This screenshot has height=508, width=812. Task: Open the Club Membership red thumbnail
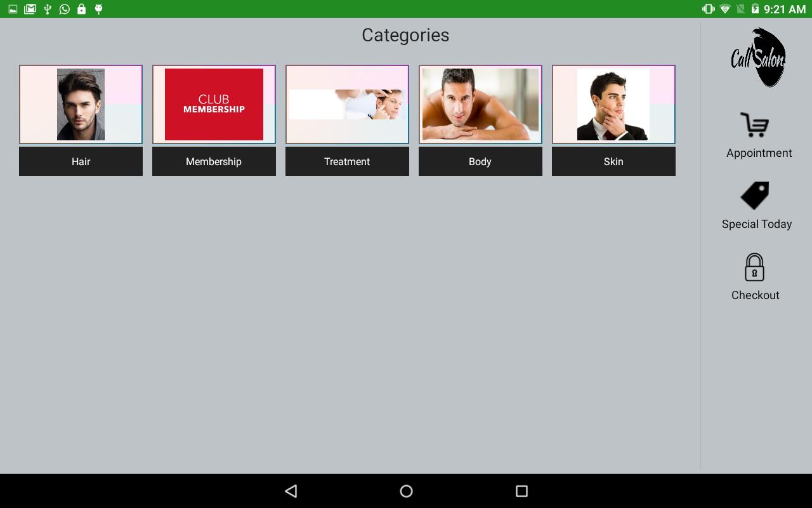[x=214, y=104]
